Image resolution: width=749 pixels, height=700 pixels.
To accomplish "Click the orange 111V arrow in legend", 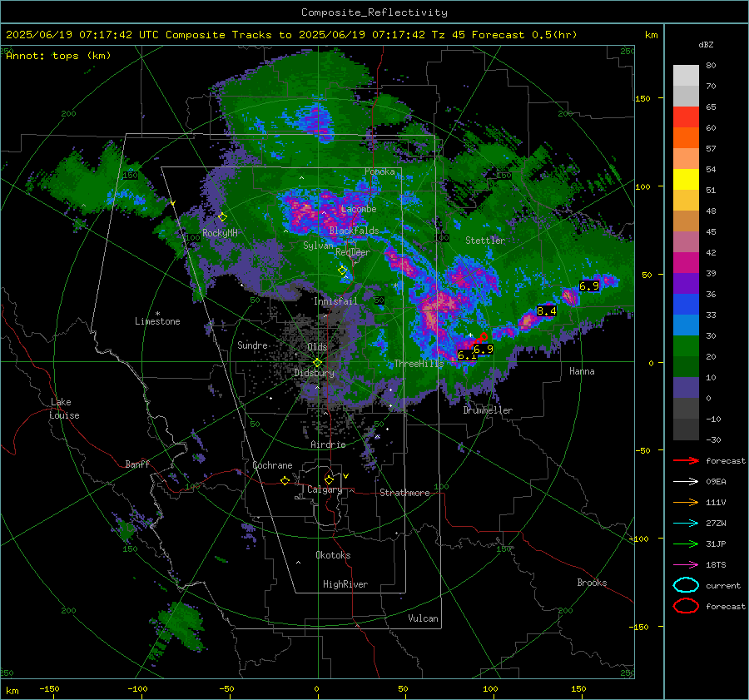I will click(686, 502).
